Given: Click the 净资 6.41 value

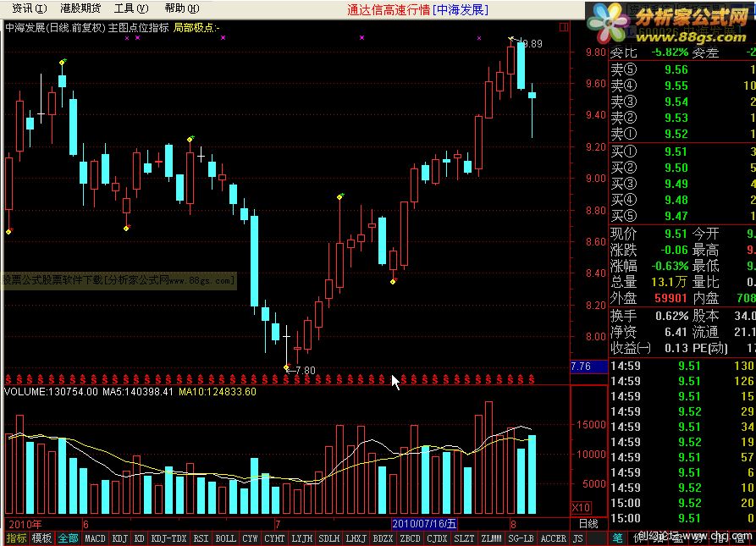Looking at the screenshot, I should (x=676, y=332).
